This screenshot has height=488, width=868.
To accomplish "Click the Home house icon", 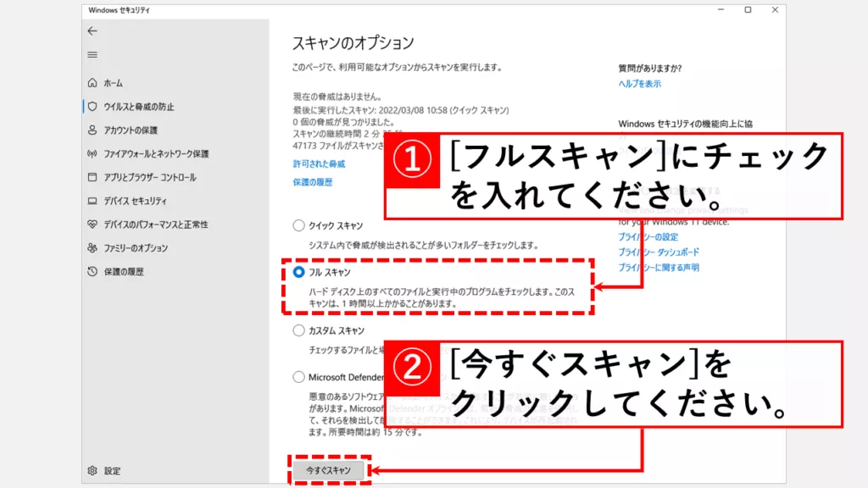I will point(92,83).
